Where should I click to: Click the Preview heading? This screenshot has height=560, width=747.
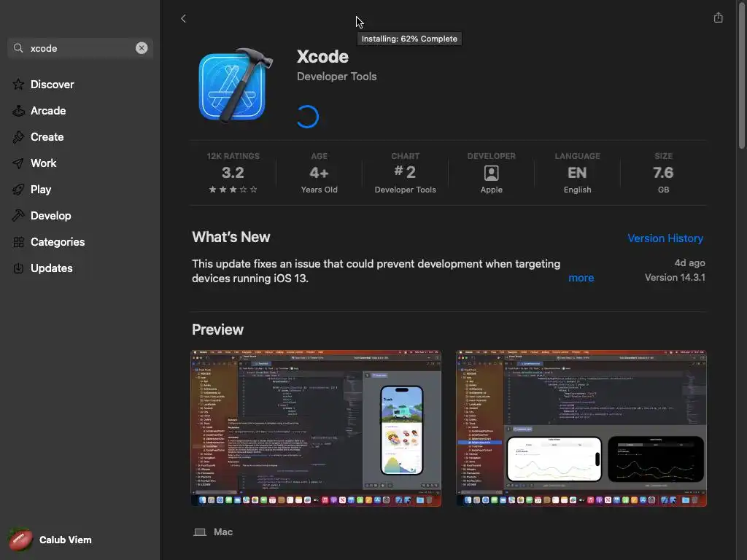click(x=217, y=330)
